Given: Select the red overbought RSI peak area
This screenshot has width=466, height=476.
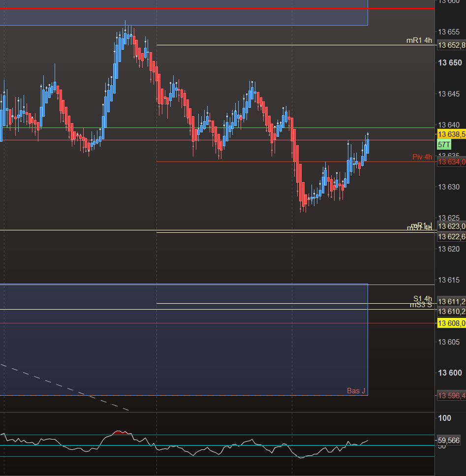Looking at the screenshot, I should pos(121,433).
